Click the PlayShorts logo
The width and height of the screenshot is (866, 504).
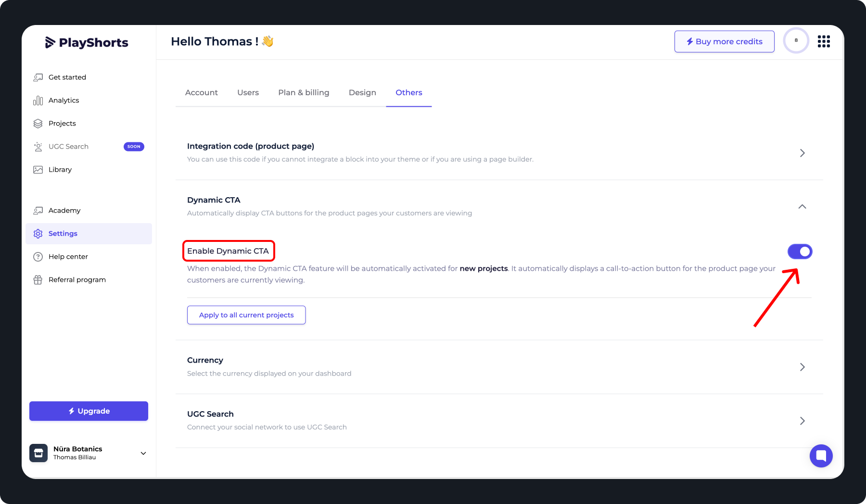87,42
